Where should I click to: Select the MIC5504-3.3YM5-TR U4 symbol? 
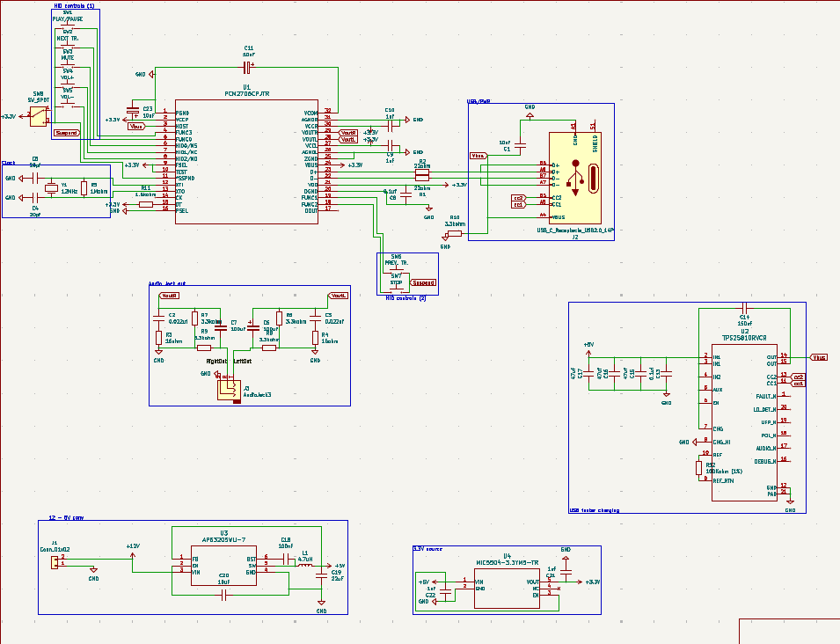coord(507,587)
